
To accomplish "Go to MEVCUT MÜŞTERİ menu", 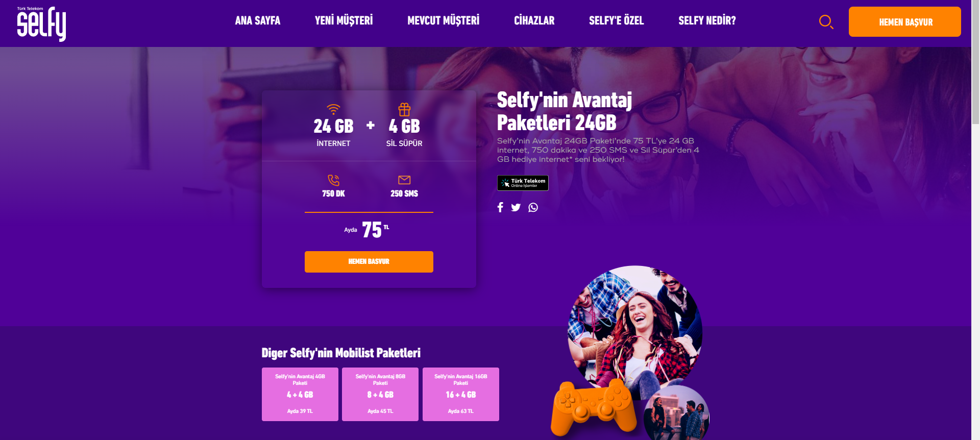I will click(x=443, y=21).
